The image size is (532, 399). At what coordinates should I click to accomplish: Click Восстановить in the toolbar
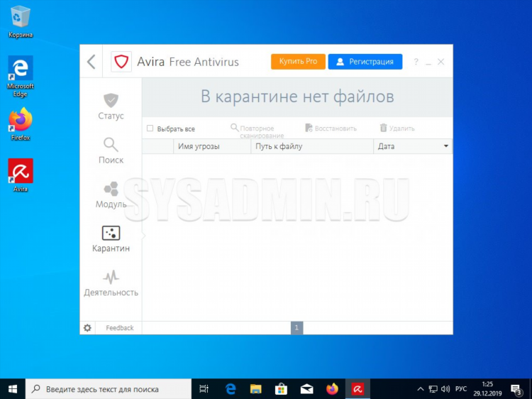point(331,129)
